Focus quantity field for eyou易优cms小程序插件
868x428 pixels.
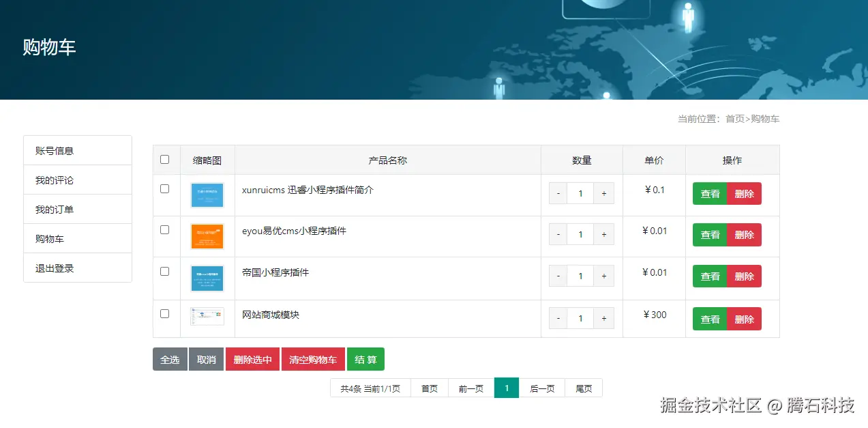[580, 235]
